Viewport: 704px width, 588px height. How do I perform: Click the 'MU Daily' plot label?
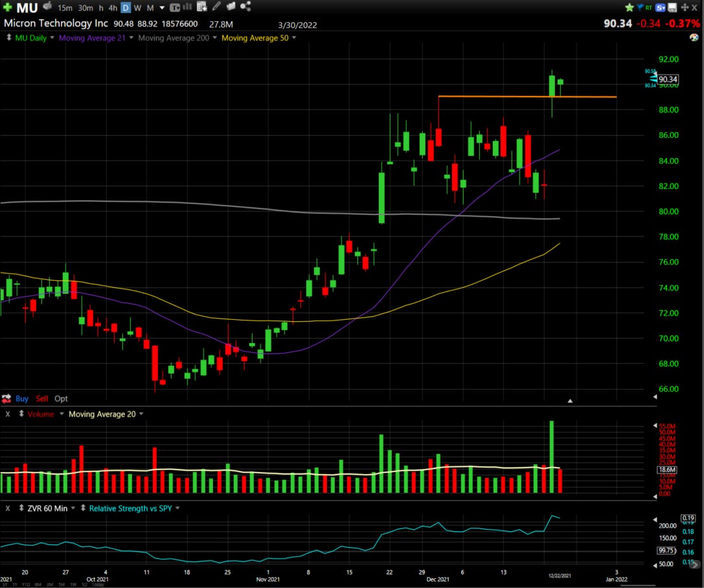tap(31, 38)
